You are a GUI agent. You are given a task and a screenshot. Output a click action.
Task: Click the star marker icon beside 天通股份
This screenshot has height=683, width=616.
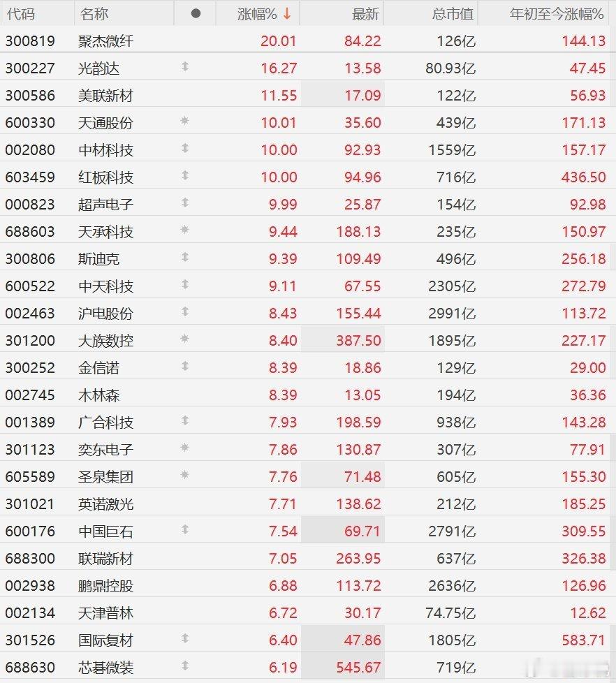click(x=184, y=121)
